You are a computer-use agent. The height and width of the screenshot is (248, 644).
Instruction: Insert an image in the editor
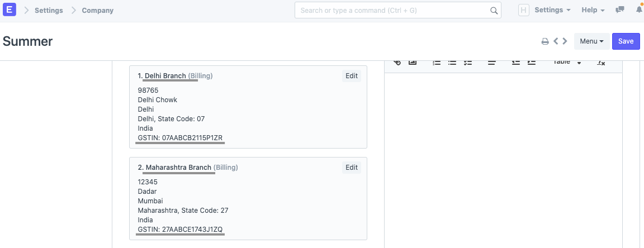click(x=413, y=62)
